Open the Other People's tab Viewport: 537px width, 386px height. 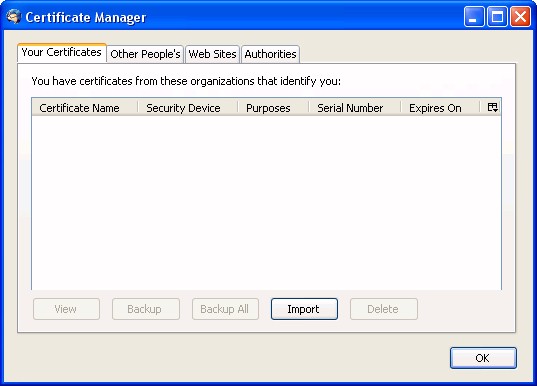(145, 54)
